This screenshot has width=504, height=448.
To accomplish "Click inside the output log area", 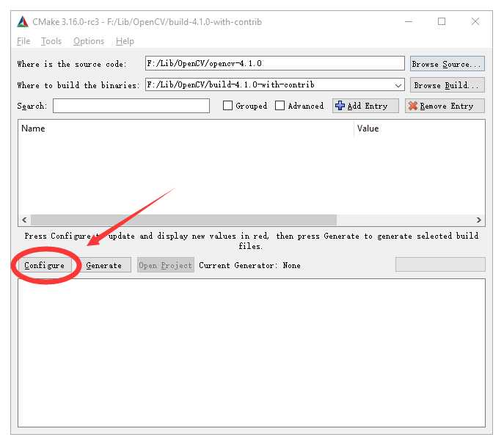I will tap(252, 353).
